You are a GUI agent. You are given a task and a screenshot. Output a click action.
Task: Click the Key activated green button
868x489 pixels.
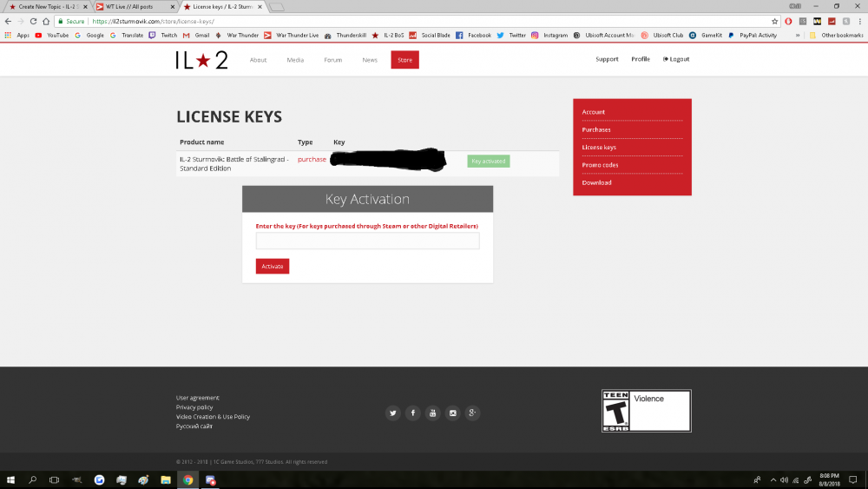point(488,162)
